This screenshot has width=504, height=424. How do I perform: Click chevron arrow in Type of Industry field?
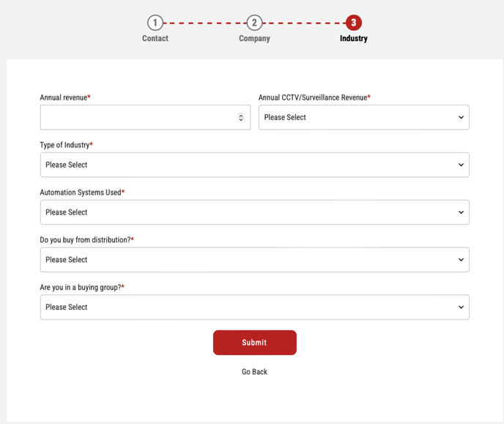461,165
